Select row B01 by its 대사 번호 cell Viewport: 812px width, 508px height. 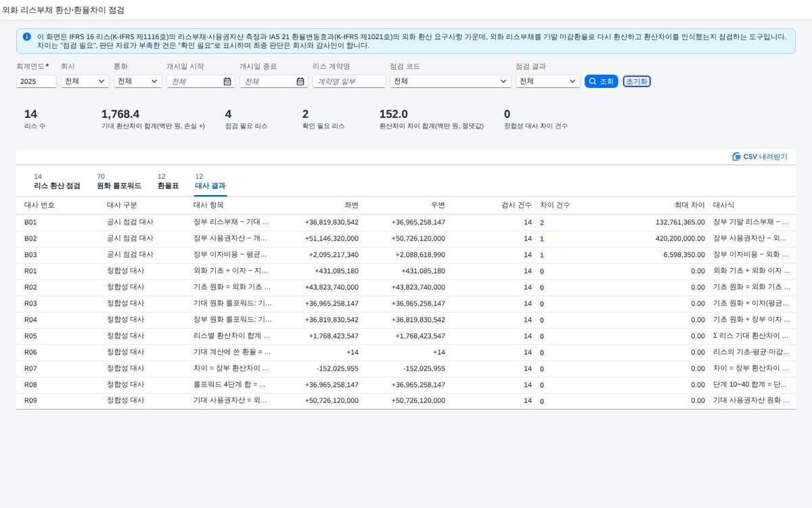coord(30,222)
